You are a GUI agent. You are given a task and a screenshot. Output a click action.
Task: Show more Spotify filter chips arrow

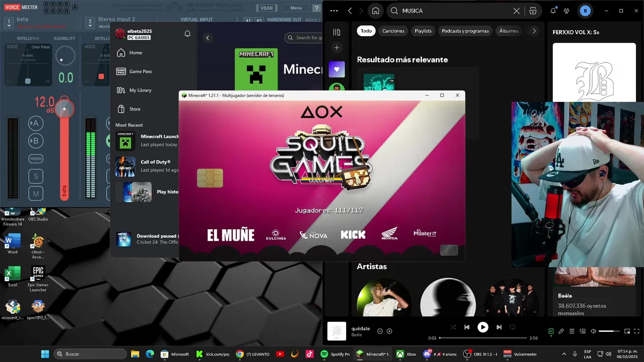(534, 31)
